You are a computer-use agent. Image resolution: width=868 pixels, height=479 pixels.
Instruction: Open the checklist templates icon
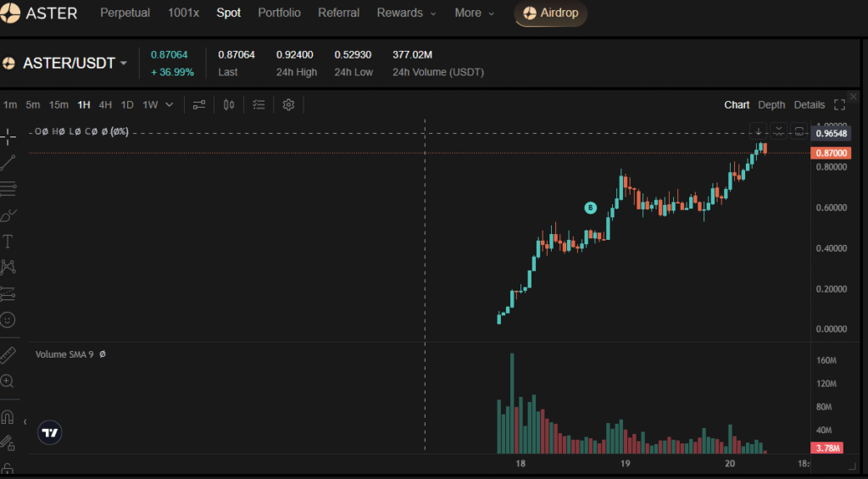click(259, 104)
